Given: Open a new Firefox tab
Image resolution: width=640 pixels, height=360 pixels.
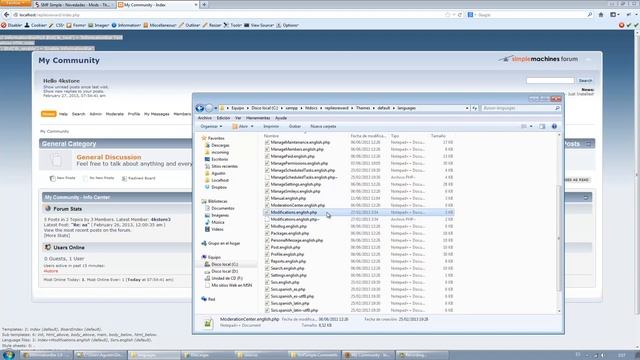Looking at the screenshot, I should 204,4.
